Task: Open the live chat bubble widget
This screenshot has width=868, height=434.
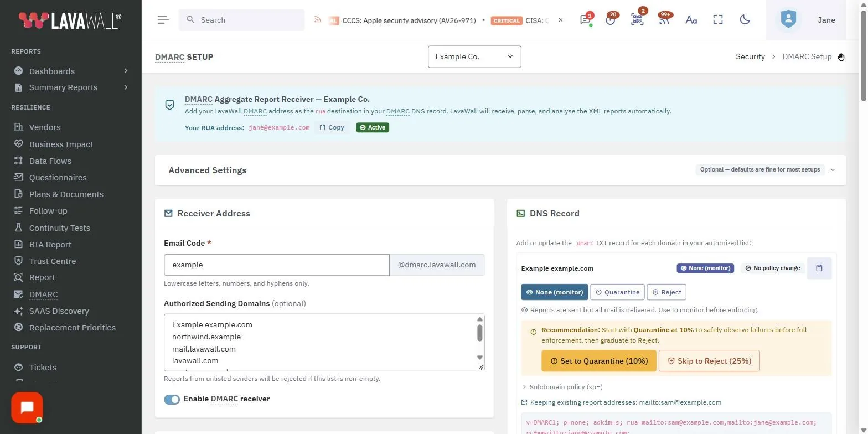Action: (x=27, y=408)
